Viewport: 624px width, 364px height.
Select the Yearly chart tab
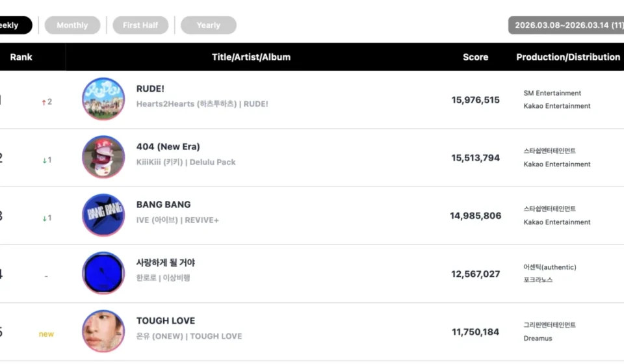point(208,25)
